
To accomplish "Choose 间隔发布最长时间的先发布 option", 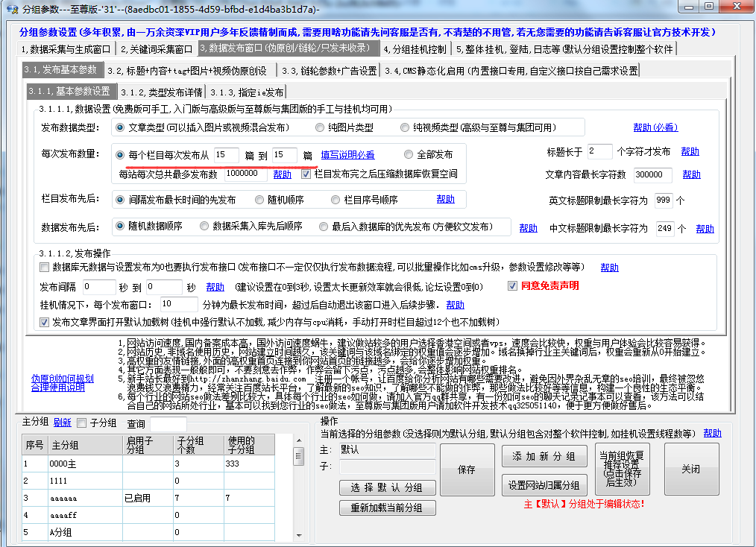I will pyautogui.click(x=120, y=200).
